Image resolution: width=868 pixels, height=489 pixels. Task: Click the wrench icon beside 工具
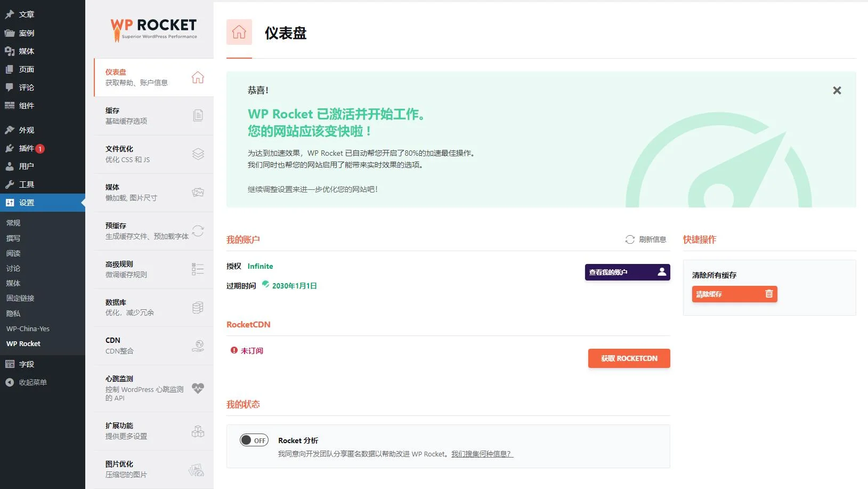(x=10, y=185)
